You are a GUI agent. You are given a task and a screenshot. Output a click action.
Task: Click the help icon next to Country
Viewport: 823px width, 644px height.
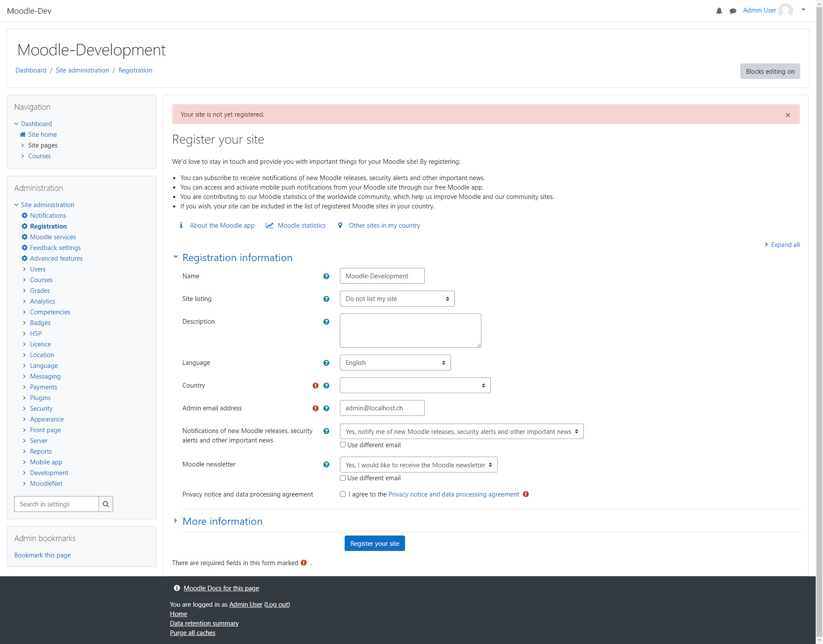326,386
